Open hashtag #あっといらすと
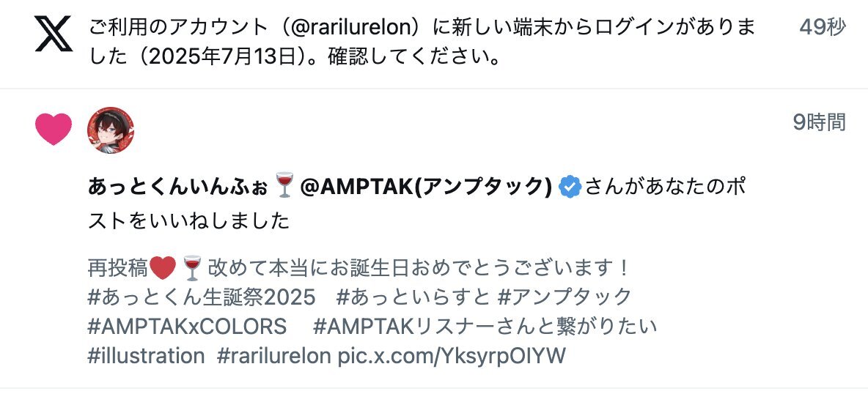Image resolution: width=868 pixels, height=394 pixels. pos(413,297)
